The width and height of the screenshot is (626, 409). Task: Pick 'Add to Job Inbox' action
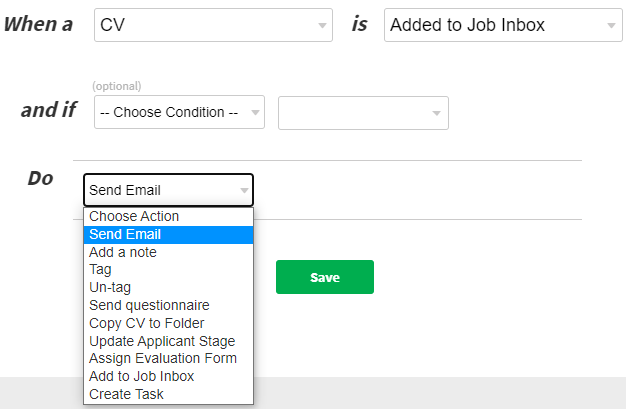(x=141, y=376)
